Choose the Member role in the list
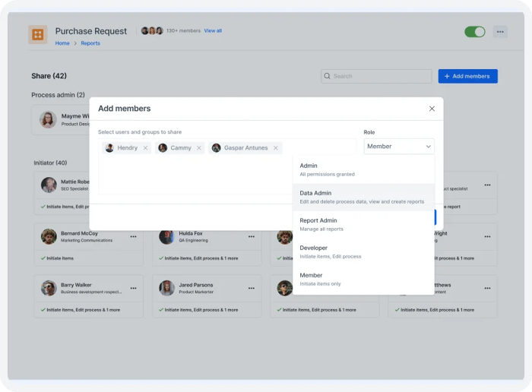Image resolution: width=532 pixels, height=392 pixels. [x=363, y=280]
